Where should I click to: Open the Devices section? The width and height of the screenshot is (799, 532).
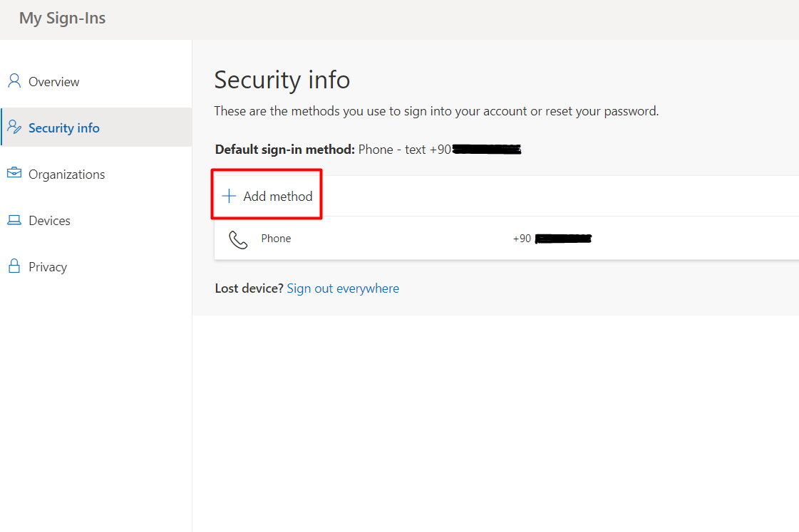tap(49, 221)
